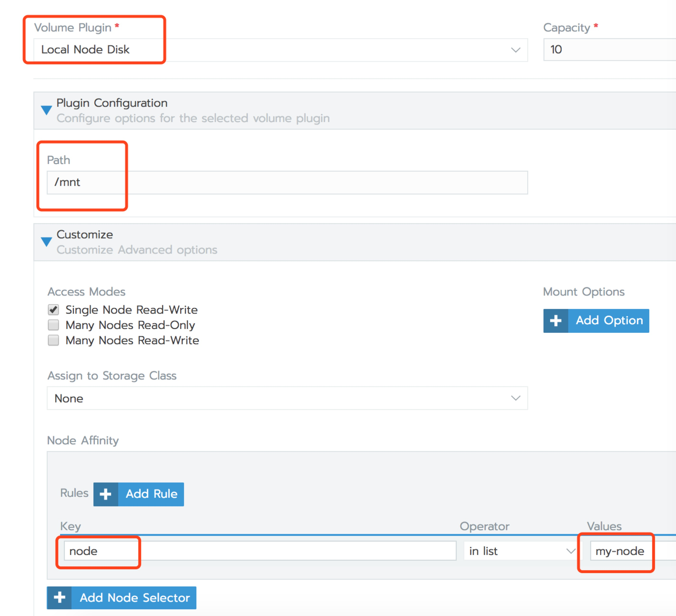Uncheck Single Node Read-Write access mode
The height and width of the screenshot is (616, 676).
(x=53, y=309)
